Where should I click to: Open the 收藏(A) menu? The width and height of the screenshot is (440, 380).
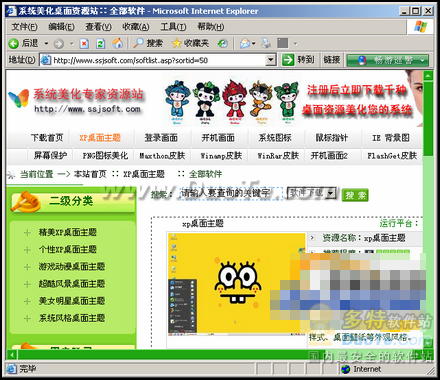click(136, 27)
